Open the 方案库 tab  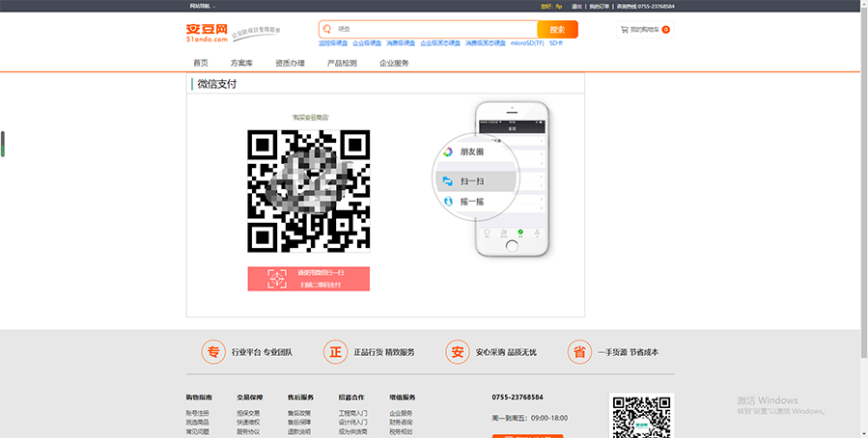(241, 63)
